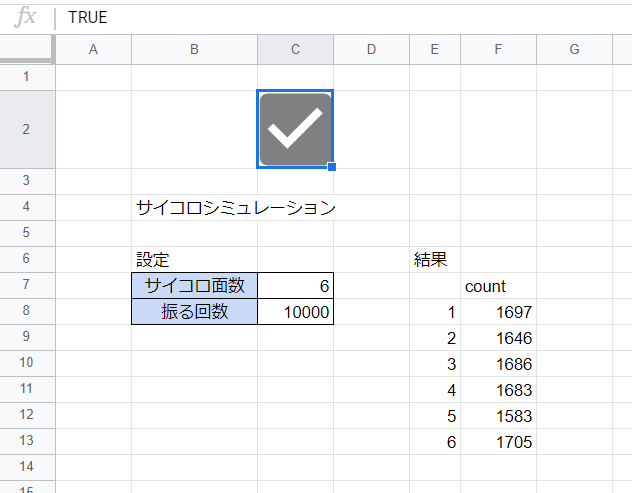The height and width of the screenshot is (493, 632).
Task: Select the cell with value 6 in row 7
Action: [x=295, y=285]
